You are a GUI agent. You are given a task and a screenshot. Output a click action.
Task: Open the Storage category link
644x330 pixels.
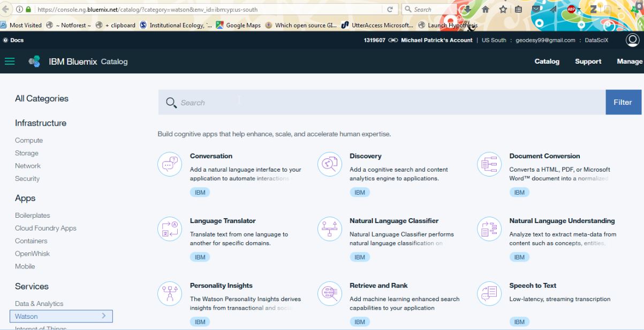point(27,153)
